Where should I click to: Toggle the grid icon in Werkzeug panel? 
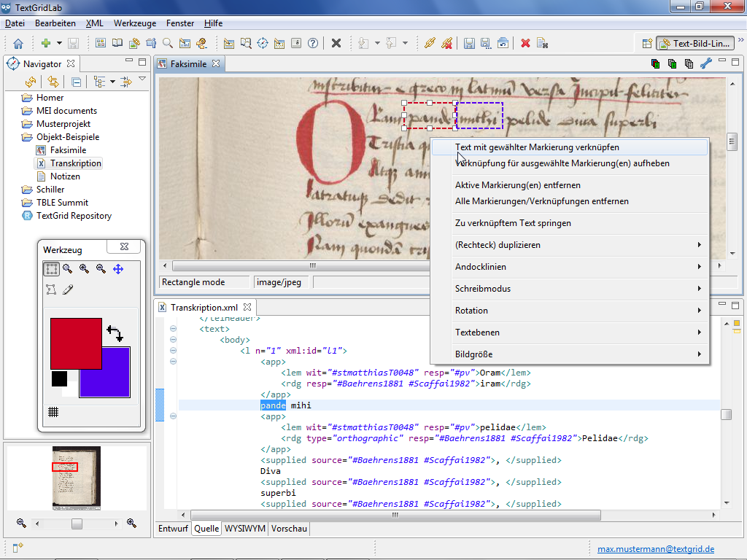point(53,412)
